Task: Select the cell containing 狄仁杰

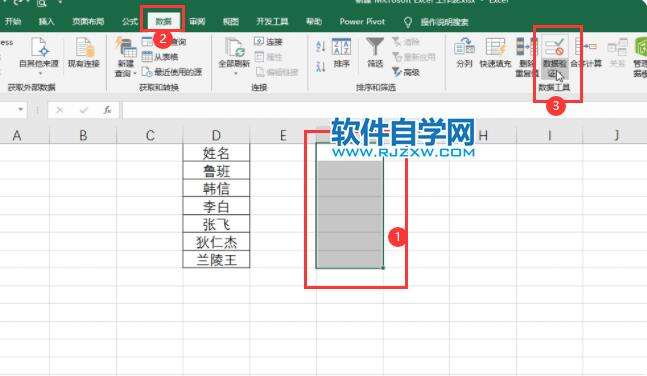Action: pos(216,242)
